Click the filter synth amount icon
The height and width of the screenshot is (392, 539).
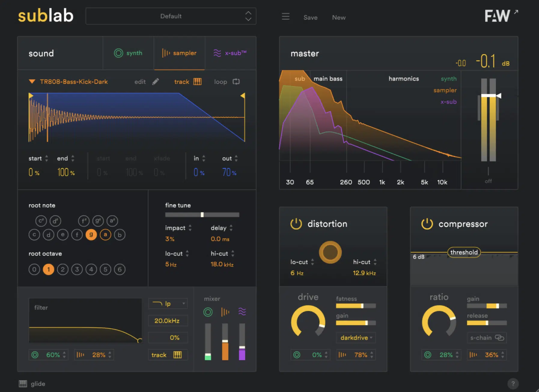pyautogui.click(x=35, y=355)
